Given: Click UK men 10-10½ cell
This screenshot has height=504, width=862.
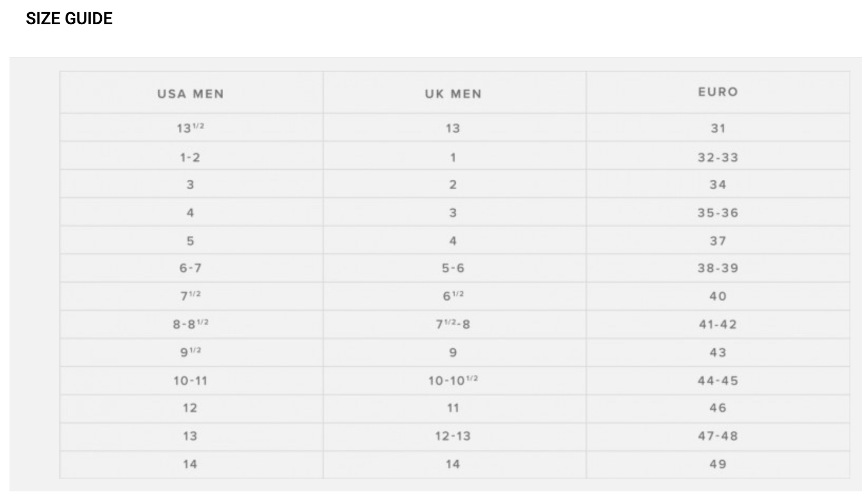Looking at the screenshot, I should coord(453,380).
